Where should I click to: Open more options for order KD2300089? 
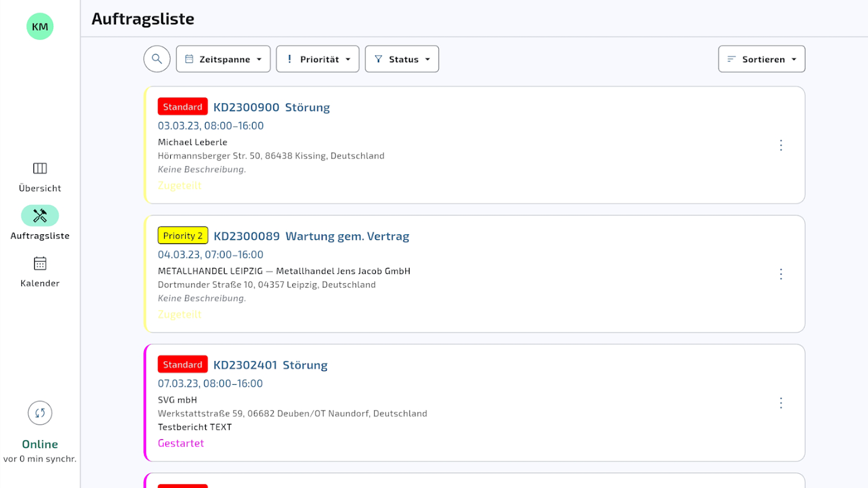pyautogui.click(x=781, y=274)
